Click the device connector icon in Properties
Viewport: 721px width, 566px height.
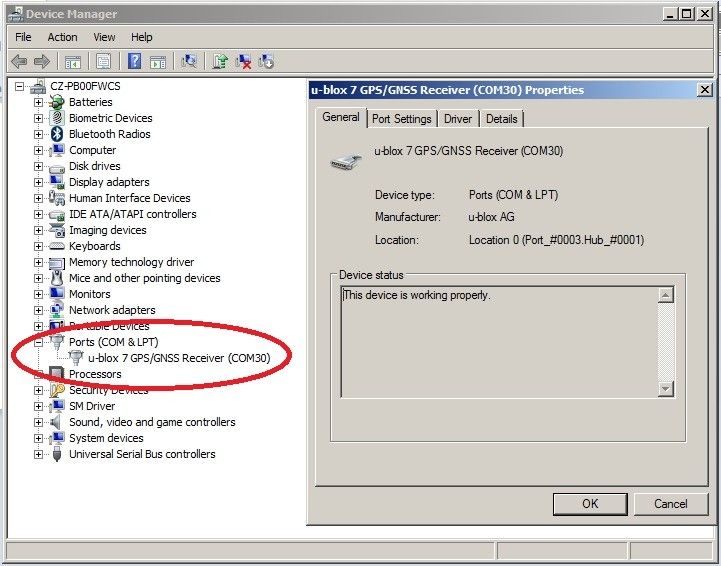[x=346, y=162]
